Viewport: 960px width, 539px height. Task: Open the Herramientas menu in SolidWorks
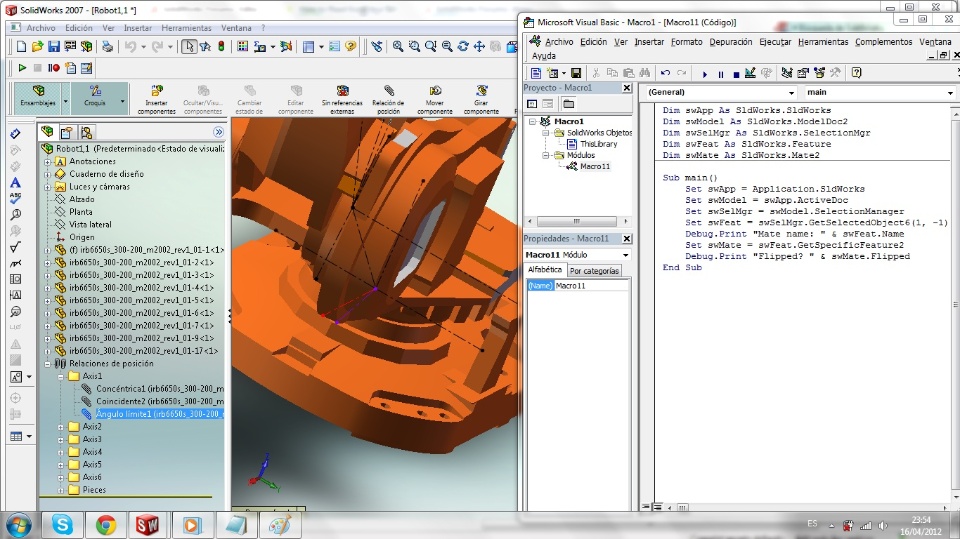coord(186,28)
